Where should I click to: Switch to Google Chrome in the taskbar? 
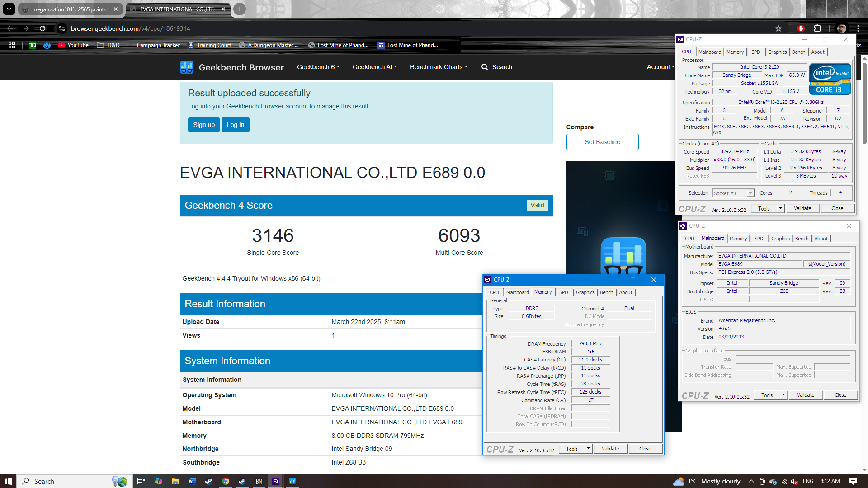point(225,481)
